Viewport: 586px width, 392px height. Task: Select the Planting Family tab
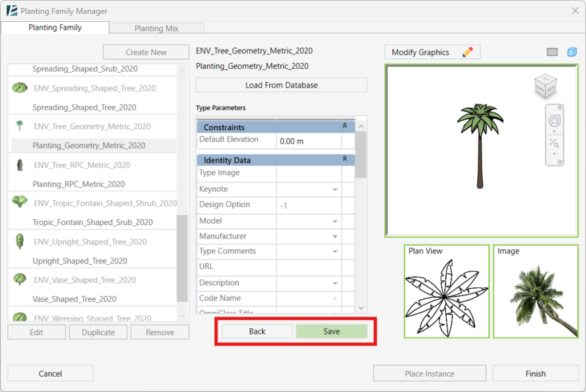[55, 28]
